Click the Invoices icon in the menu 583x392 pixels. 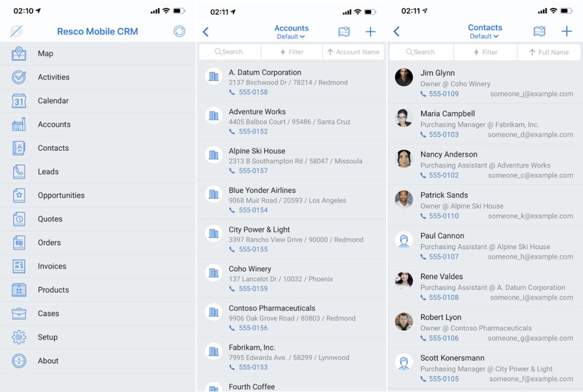19,267
